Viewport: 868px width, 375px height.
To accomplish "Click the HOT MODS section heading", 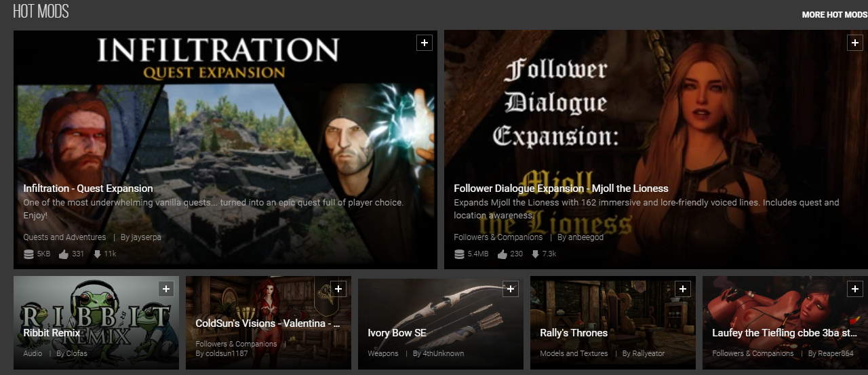I will pyautogui.click(x=41, y=12).
